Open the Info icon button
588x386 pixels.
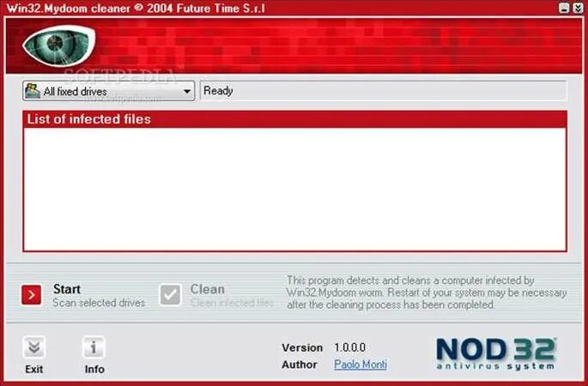coord(94,347)
